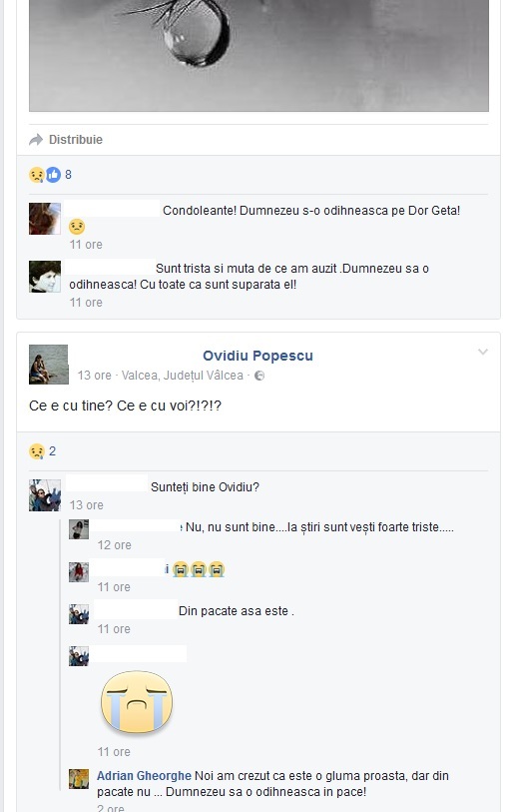
Task: Click avatar beside 'Sunteți bine Ovidiu?' comment
Action: pyautogui.click(x=45, y=495)
